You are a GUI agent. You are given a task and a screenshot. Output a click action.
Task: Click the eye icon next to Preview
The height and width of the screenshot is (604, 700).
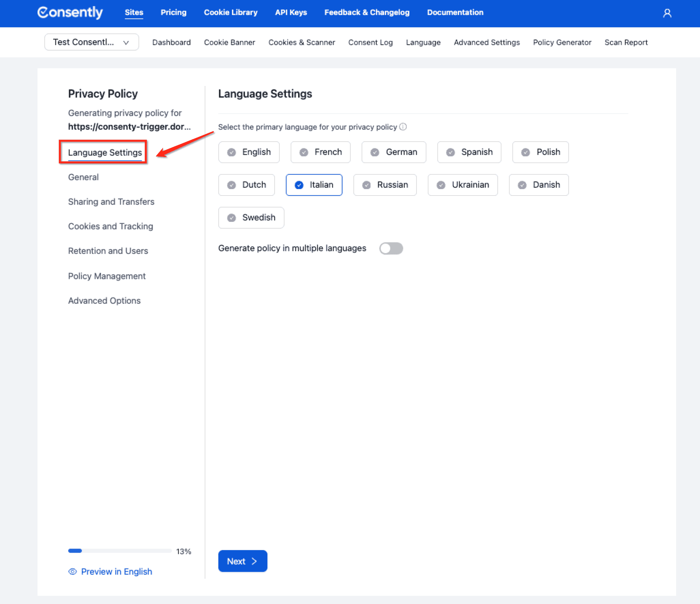[x=72, y=572]
